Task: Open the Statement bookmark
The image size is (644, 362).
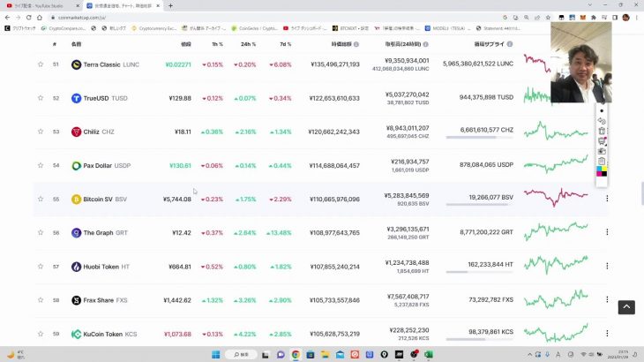Action: pos(498,28)
